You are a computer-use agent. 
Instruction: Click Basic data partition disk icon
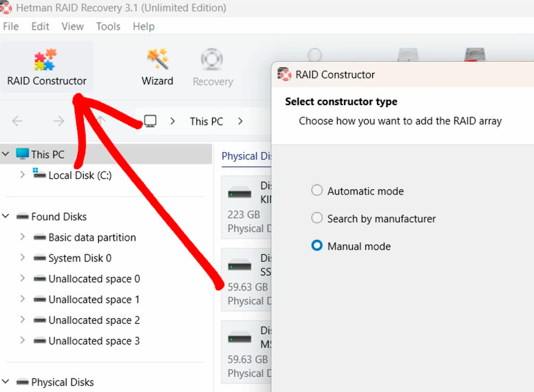click(x=39, y=237)
